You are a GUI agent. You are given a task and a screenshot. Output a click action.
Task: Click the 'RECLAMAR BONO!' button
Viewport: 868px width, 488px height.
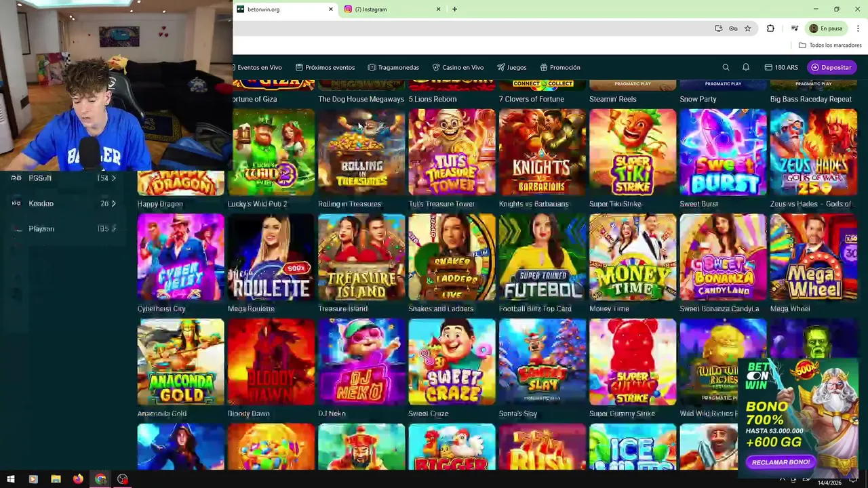click(x=781, y=462)
